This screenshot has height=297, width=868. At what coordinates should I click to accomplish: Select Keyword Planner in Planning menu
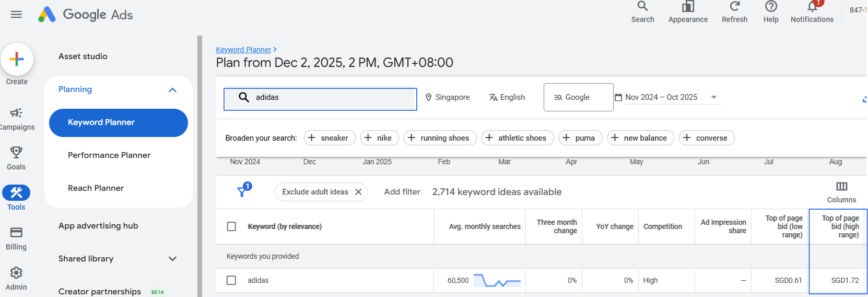pos(119,123)
